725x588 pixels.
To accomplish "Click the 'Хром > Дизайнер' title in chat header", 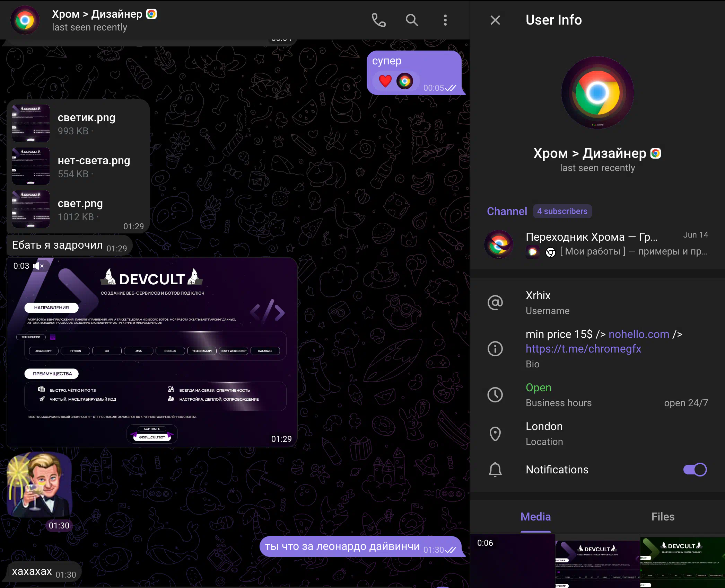I will tap(97, 14).
